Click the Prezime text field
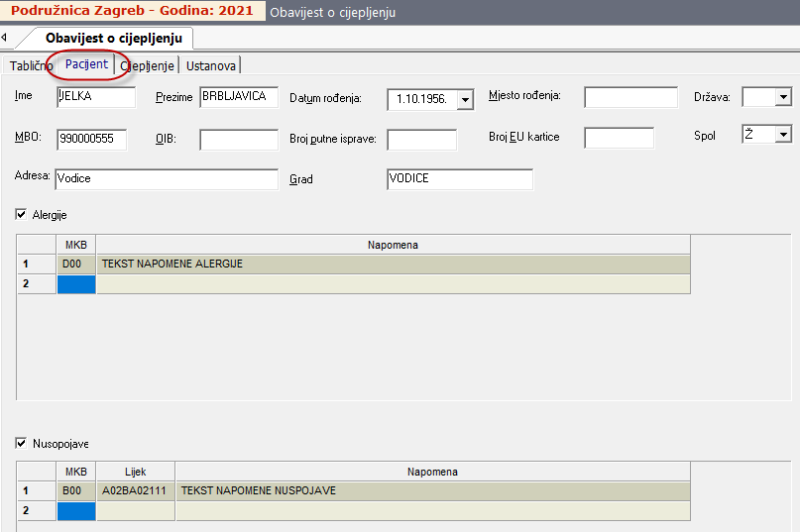Image resolution: width=800 pixels, height=532 pixels. [x=239, y=97]
